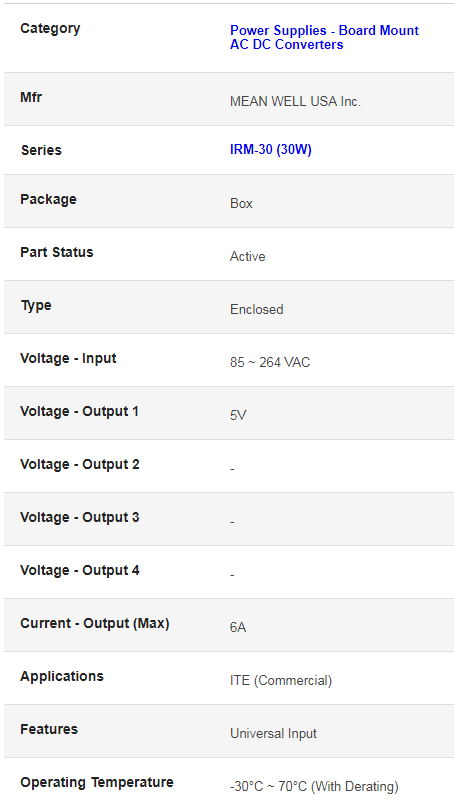Click the Current - Output (Max) label
The image size is (454, 800).
[95, 624]
